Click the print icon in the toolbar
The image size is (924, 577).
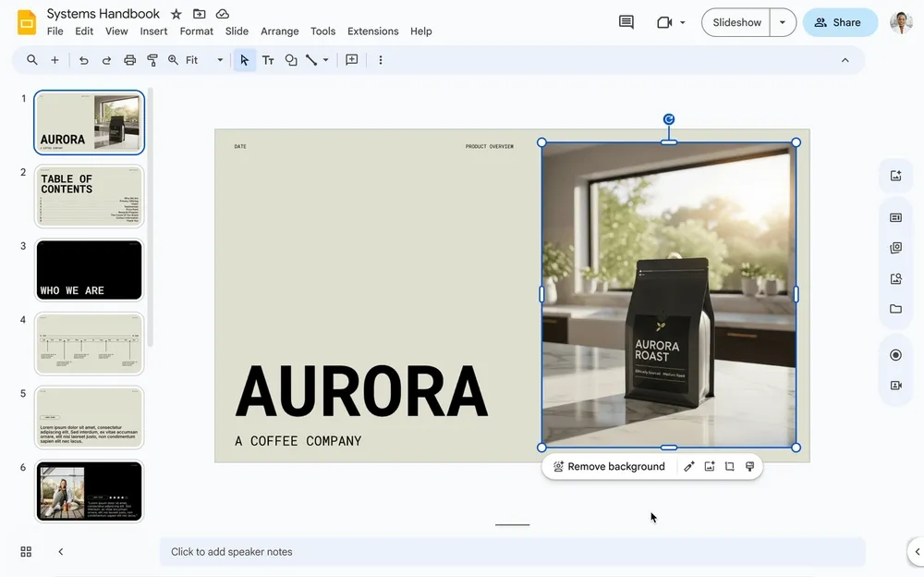click(x=128, y=59)
